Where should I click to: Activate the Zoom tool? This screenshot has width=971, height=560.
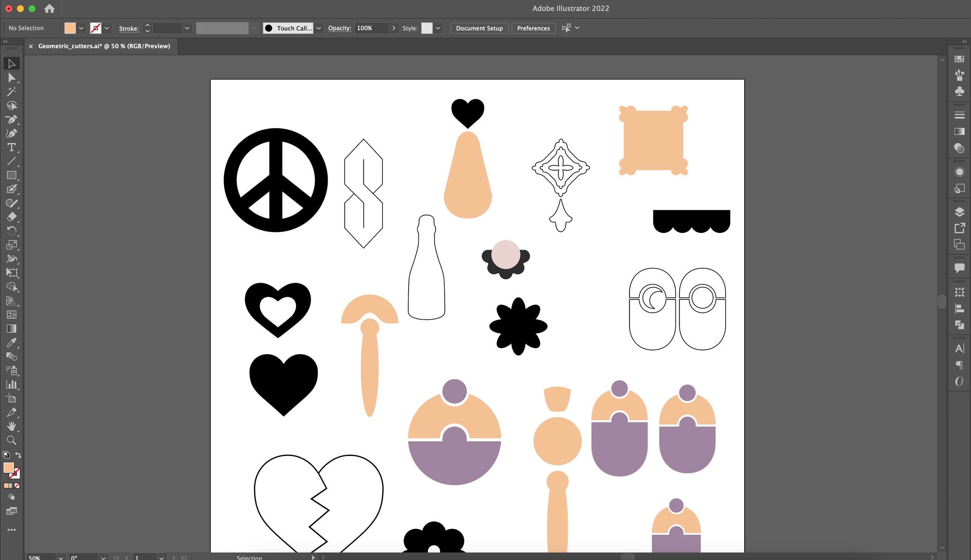[x=11, y=440]
